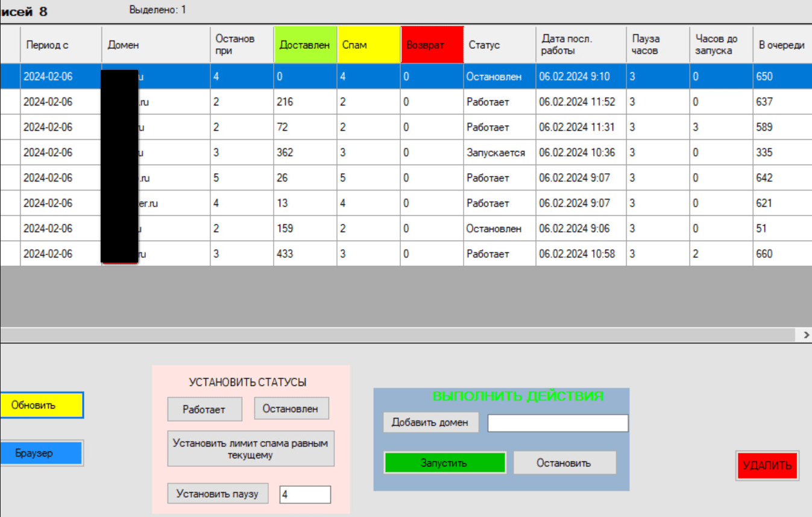Screen dimensions: 812x517
Task: Select the row with 433 delivered
Action: pyautogui.click(x=406, y=254)
